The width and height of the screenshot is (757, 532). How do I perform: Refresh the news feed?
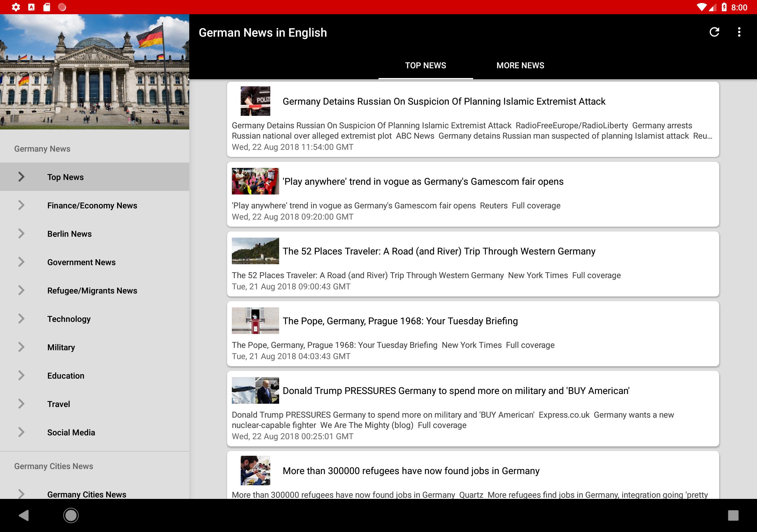click(x=714, y=32)
